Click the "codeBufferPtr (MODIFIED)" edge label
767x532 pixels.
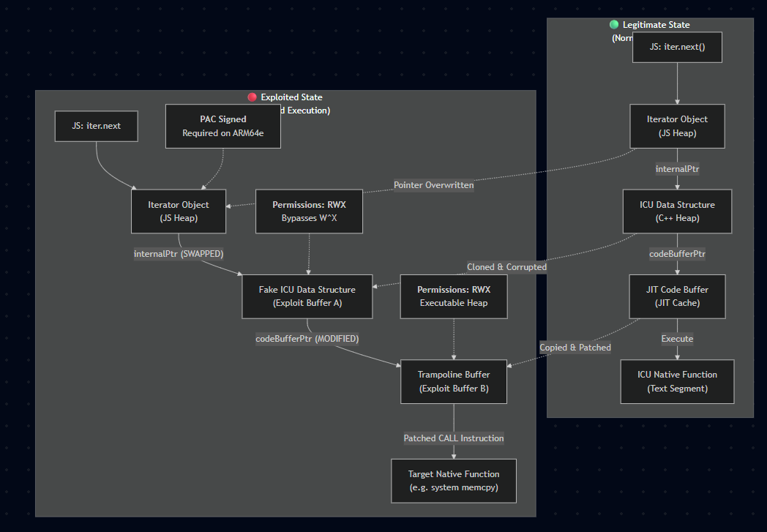coord(307,339)
